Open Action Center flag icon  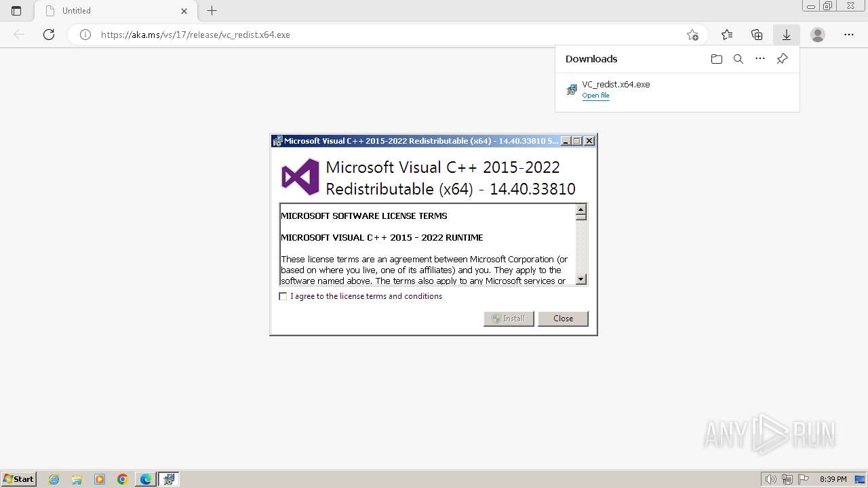[x=804, y=479]
